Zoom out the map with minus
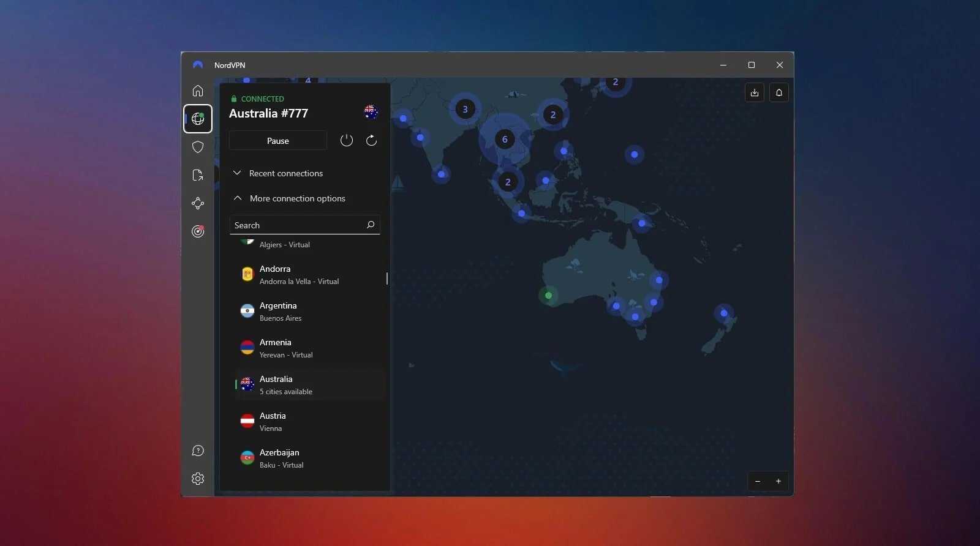 point(758,481)
